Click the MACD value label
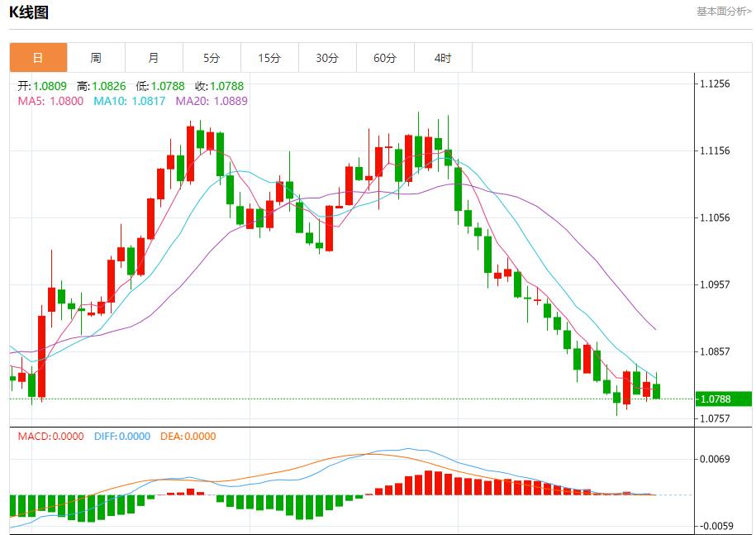This screenshot has width=756, height=535. [50, 437]
